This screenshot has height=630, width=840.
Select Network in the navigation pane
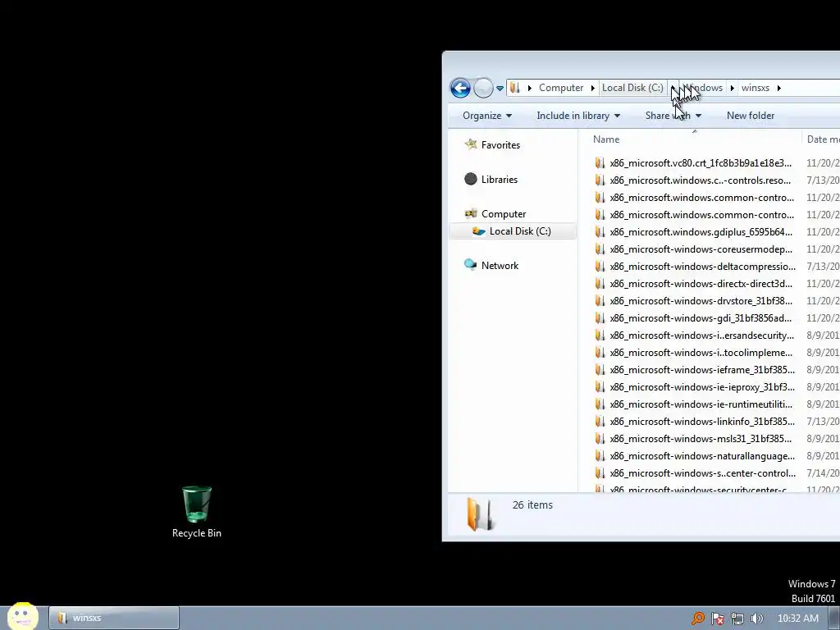point(500,266)
